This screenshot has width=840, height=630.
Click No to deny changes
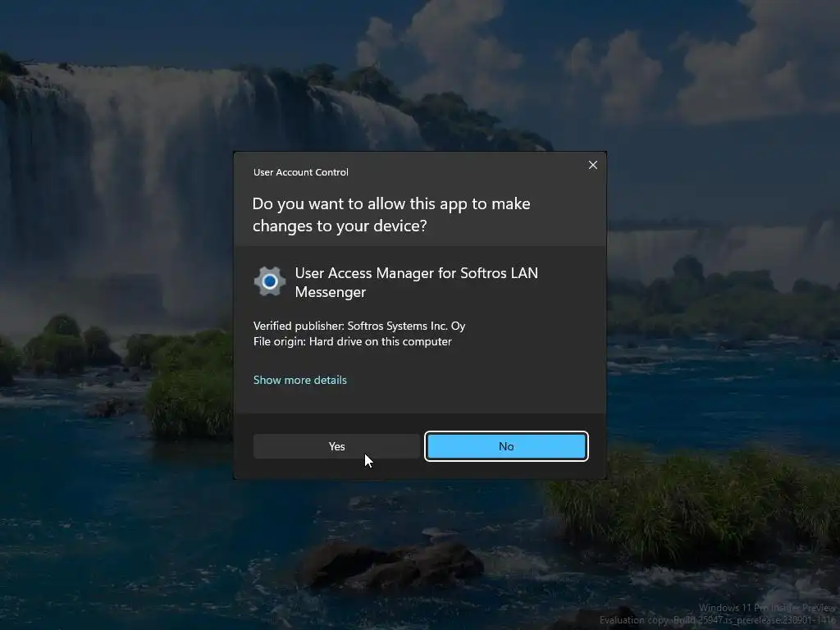pos(506,446)
